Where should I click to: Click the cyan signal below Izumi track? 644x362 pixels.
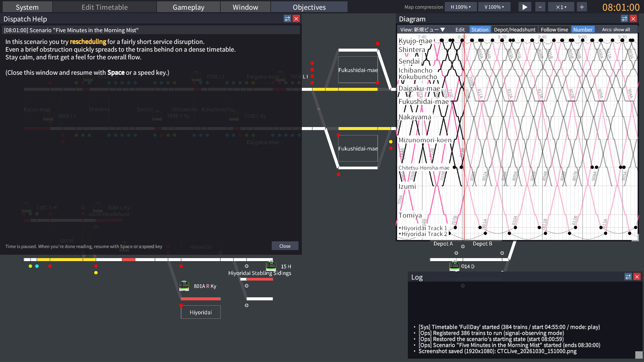(37, 266)
